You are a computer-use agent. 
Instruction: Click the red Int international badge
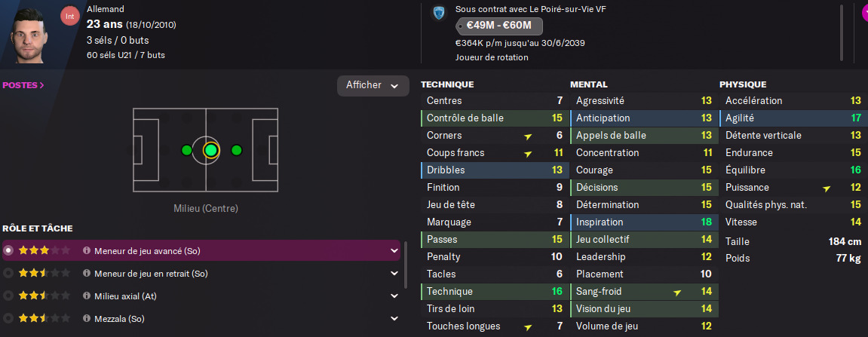(x=69, y=17)
